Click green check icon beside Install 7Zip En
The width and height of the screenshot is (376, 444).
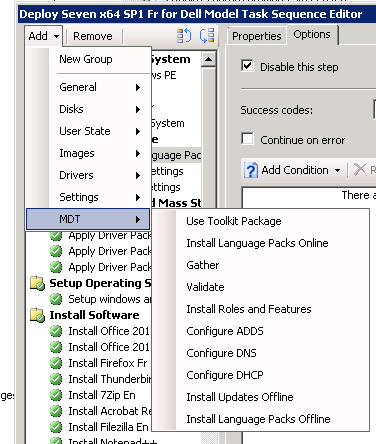56,395
